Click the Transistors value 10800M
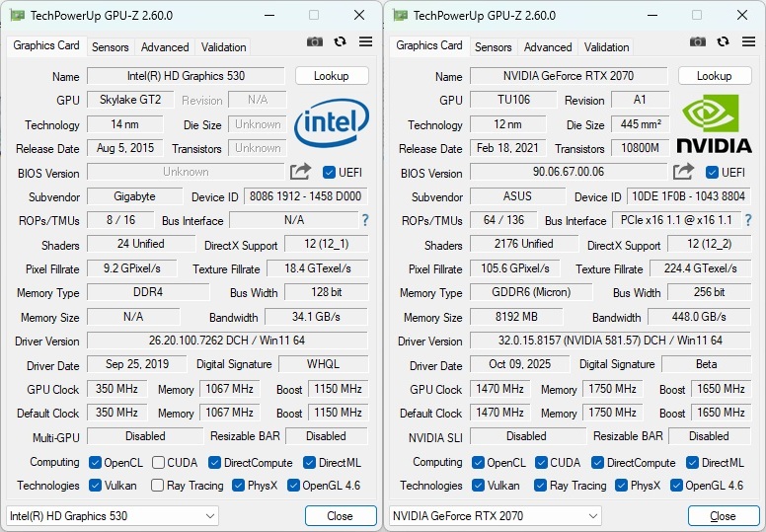 [x=640, y=148]
